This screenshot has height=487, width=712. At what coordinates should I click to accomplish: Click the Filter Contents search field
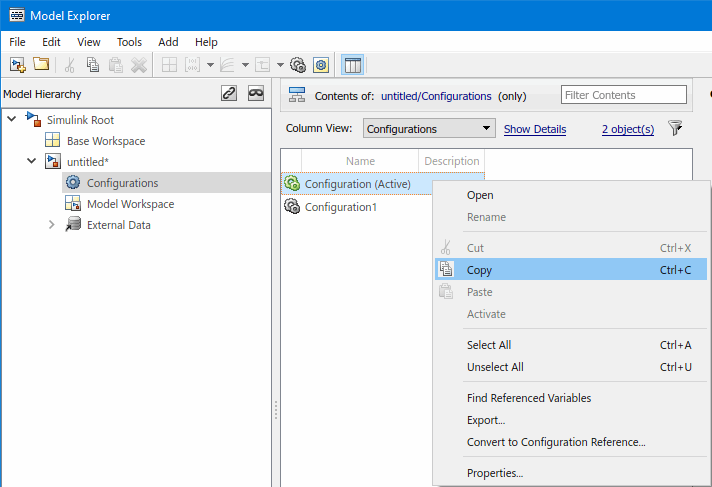pos(623,95)
